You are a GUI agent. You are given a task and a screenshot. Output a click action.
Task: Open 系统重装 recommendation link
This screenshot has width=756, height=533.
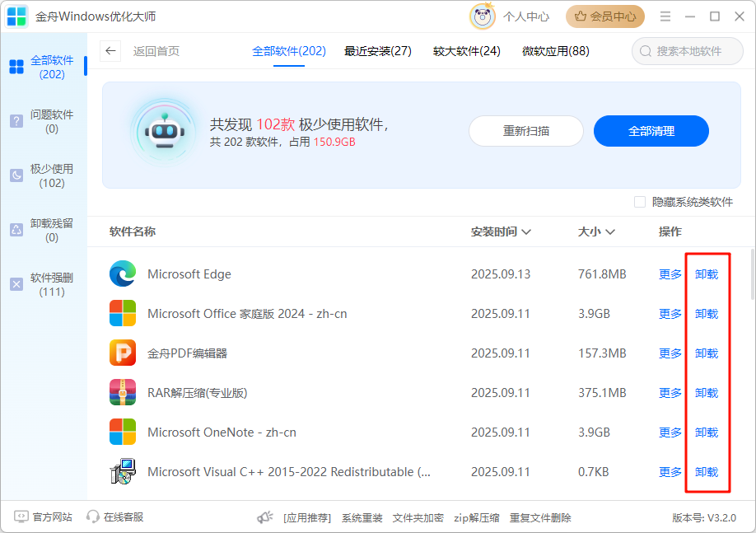[362, 517]
